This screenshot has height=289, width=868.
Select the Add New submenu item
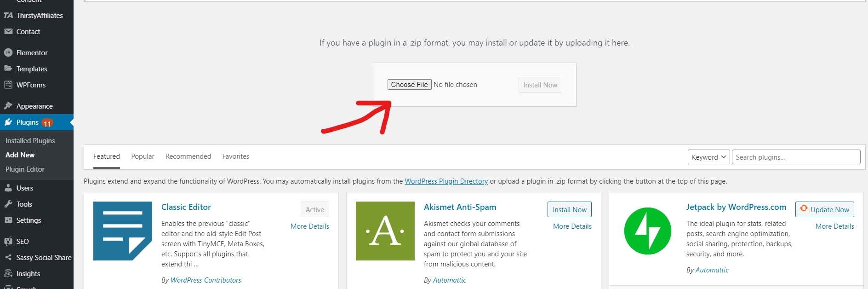(20, 155)
